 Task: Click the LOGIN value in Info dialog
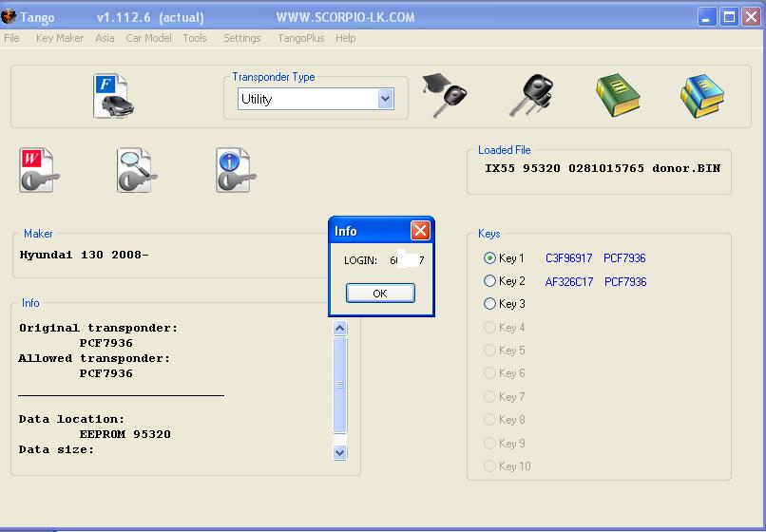point(407,260)
